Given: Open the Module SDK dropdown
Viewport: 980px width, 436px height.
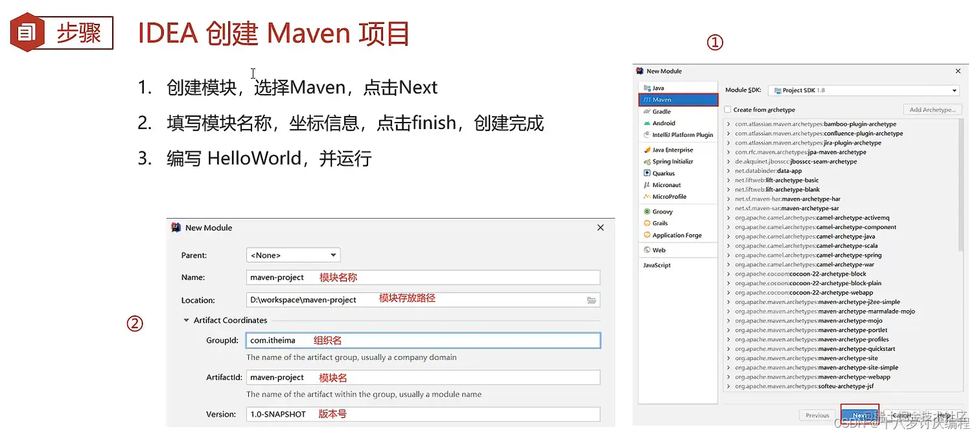Looking at the screenshot, I should coord(864,90).
